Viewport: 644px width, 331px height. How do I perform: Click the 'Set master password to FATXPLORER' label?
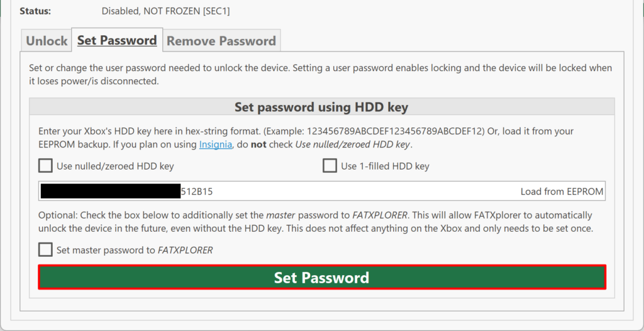(x=135, y=250)
